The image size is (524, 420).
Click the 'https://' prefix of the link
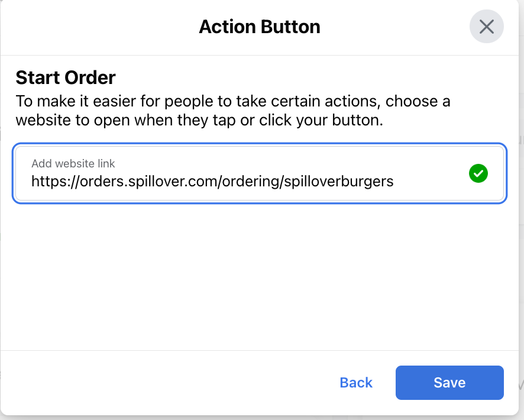pos(55,182)
